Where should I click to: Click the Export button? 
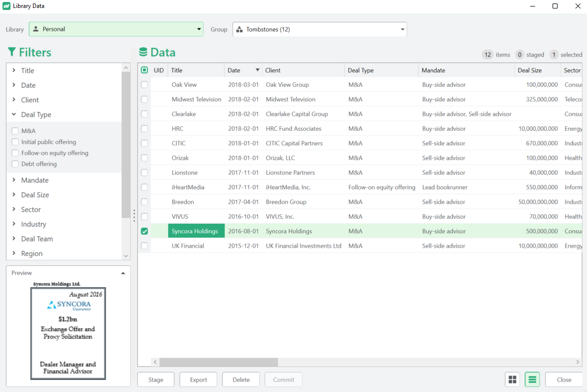click(x=198, y=380)
